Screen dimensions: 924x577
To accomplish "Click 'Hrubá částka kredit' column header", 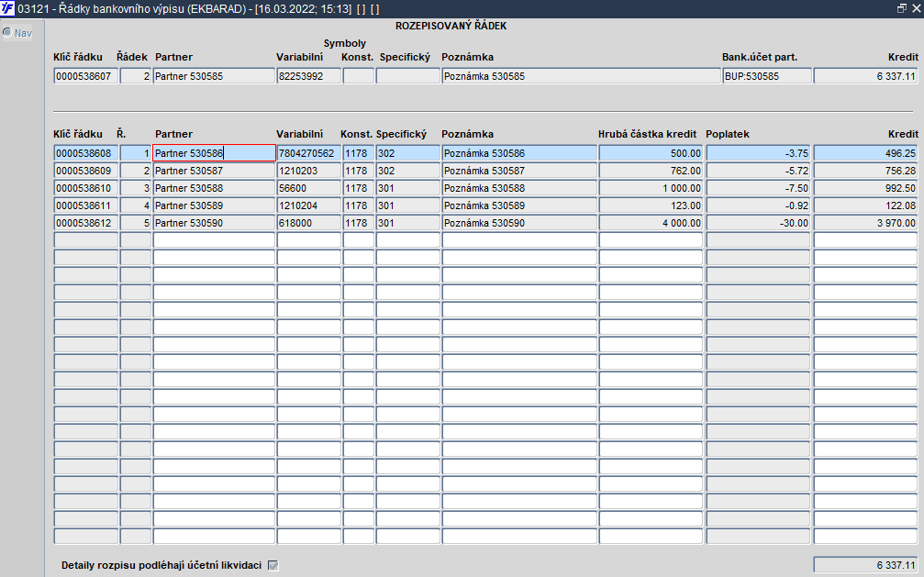I will (647, 134).
